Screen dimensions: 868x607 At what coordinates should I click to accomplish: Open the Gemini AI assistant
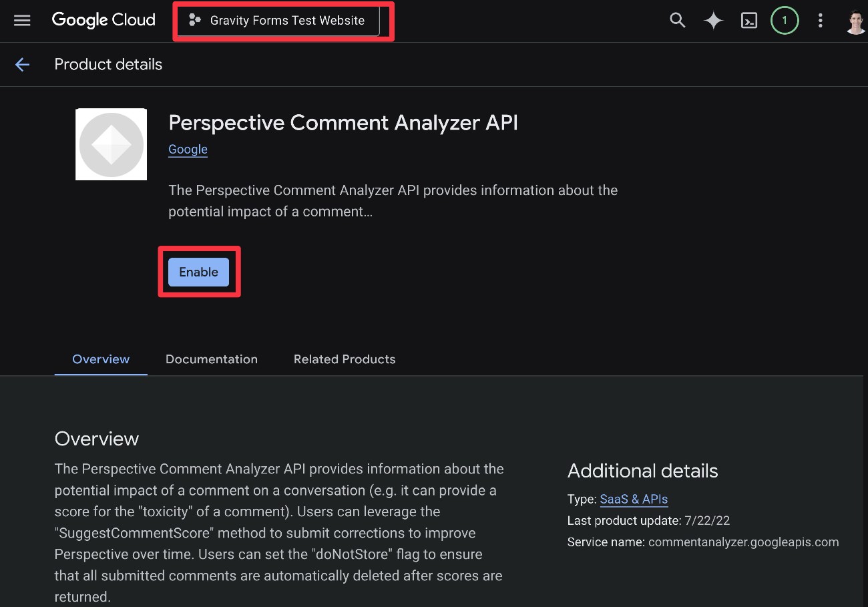click(x=713, y=20)
